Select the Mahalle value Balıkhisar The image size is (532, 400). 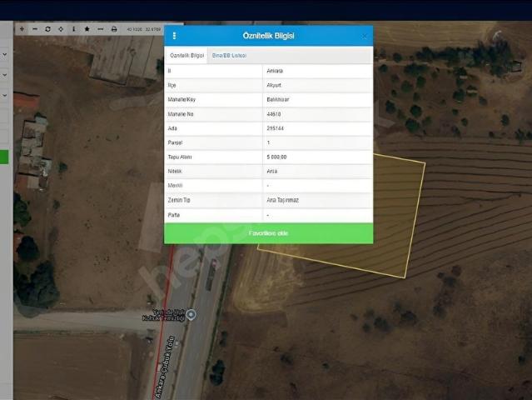point(278,99)
